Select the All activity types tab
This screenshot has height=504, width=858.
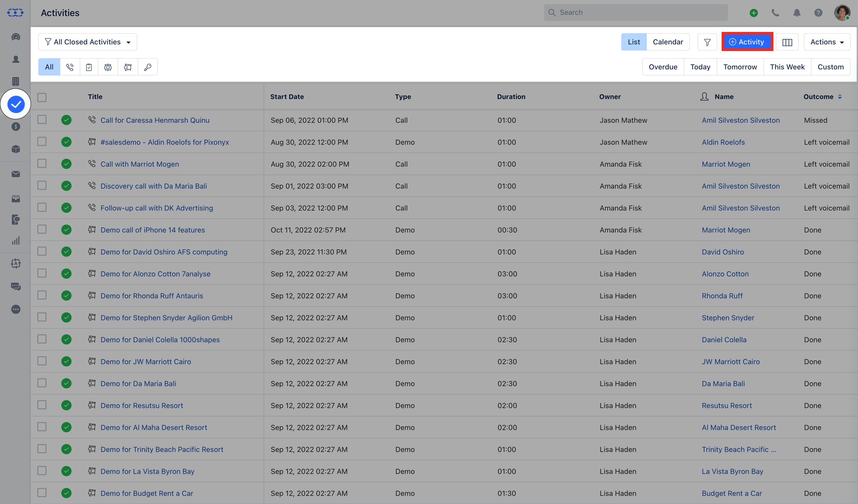click(49, 67)
